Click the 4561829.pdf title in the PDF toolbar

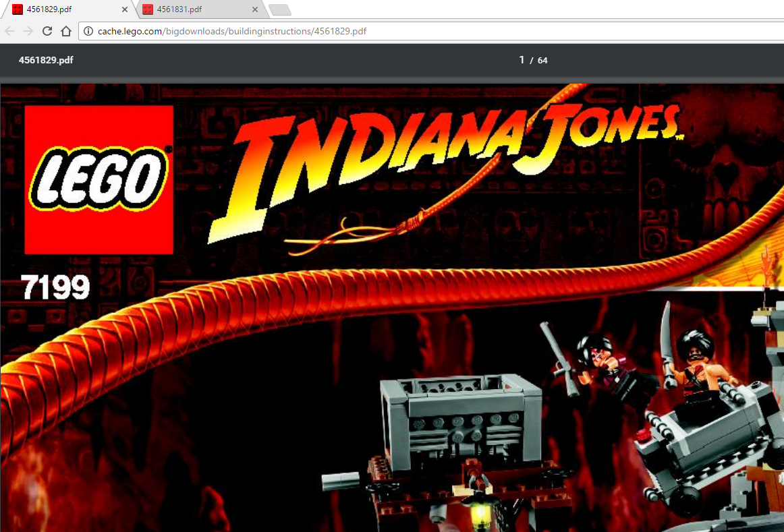pos(46,60)
